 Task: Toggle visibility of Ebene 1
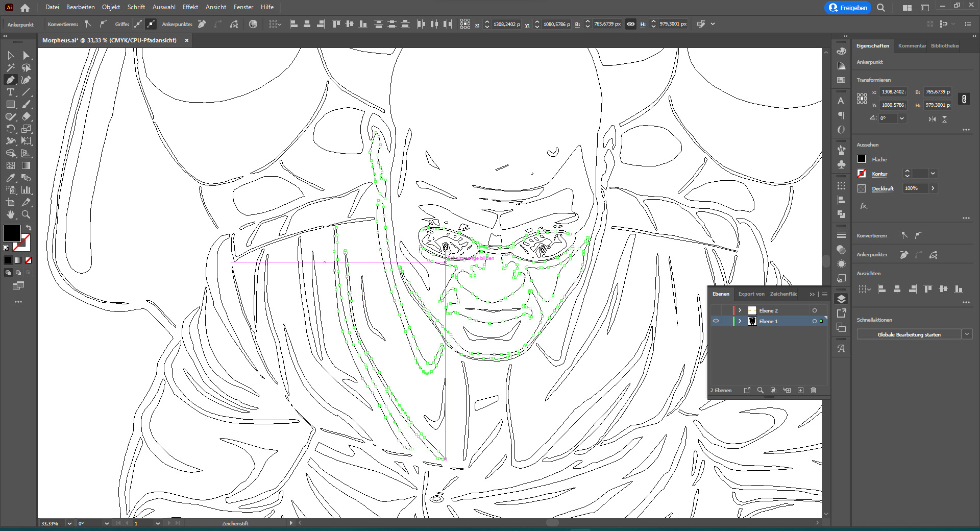click(716, 321)
